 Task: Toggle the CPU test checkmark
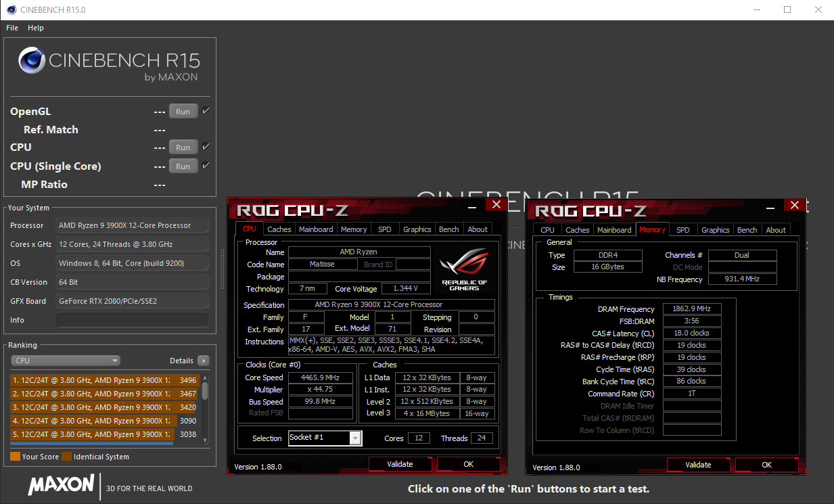click(206, 146)
